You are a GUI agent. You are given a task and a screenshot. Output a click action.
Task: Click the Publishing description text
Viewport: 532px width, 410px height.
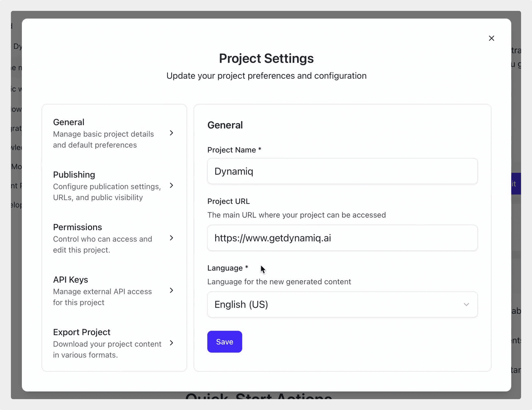(107, 192)
